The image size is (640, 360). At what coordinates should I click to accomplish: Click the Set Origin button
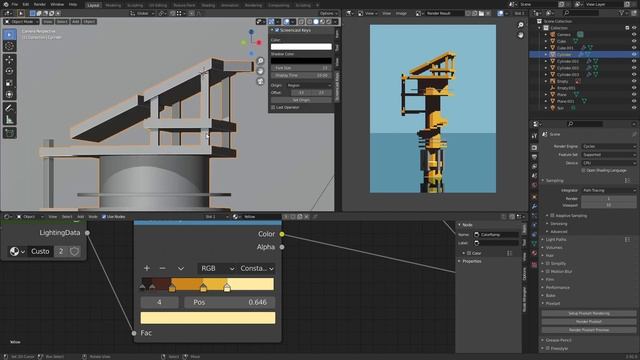pyautogui.click(x=301, y=100)
